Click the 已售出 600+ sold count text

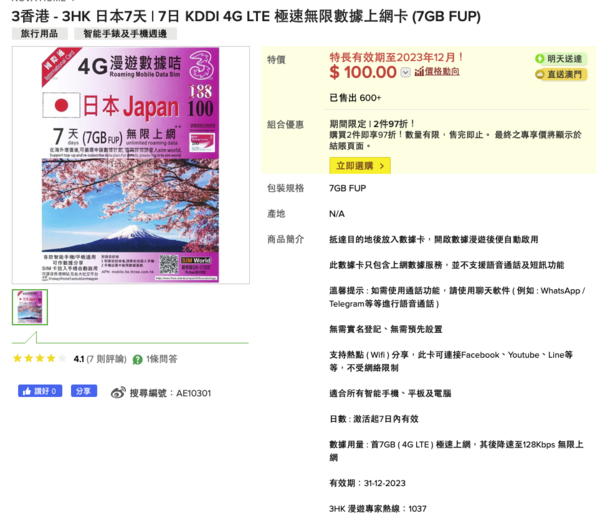(x=355, y=98)
